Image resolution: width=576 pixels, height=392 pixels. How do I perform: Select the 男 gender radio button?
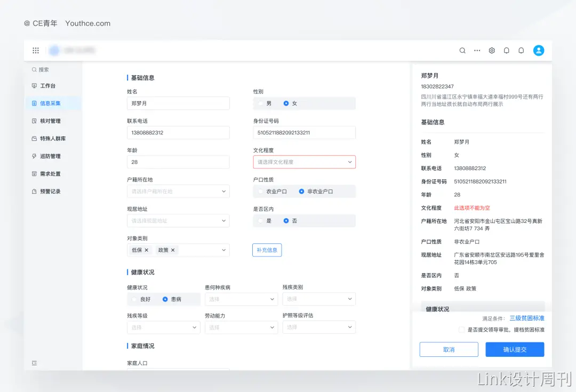(x=260, y=103)
